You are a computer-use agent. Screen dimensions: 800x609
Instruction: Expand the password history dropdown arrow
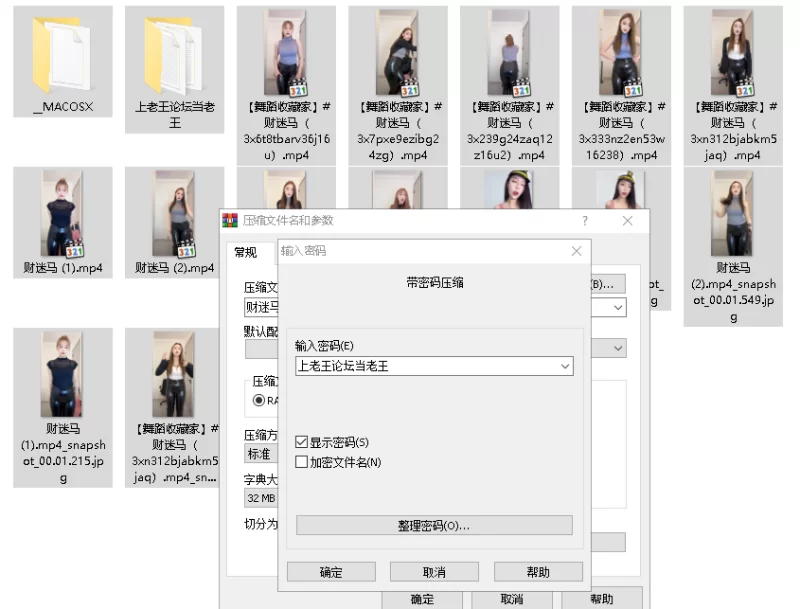point(565,366)
